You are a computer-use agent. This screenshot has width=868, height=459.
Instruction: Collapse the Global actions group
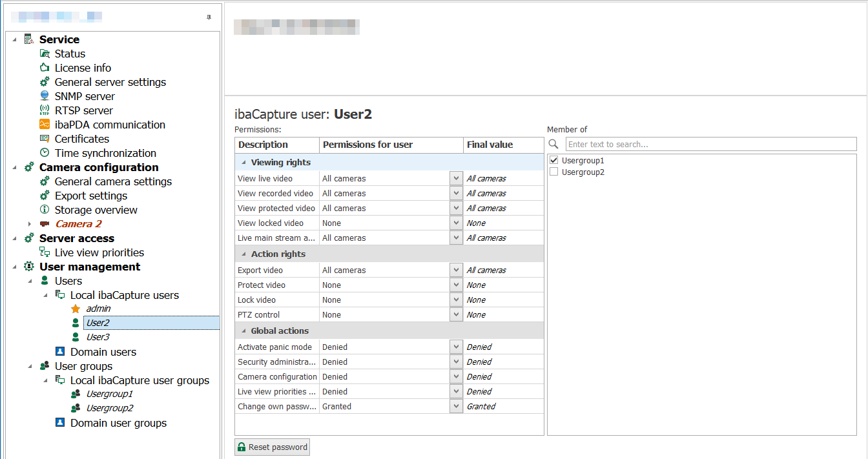click(244, 331)
